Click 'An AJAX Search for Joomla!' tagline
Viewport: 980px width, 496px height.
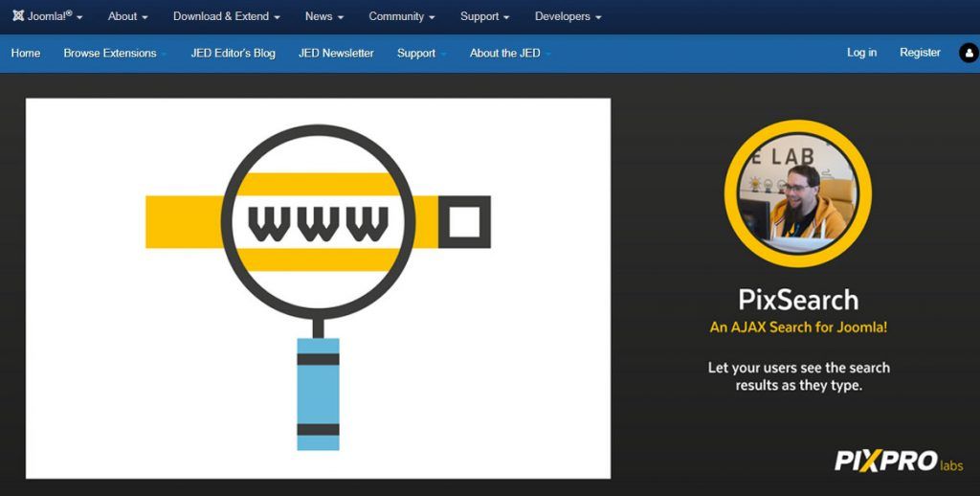point(798,327)
